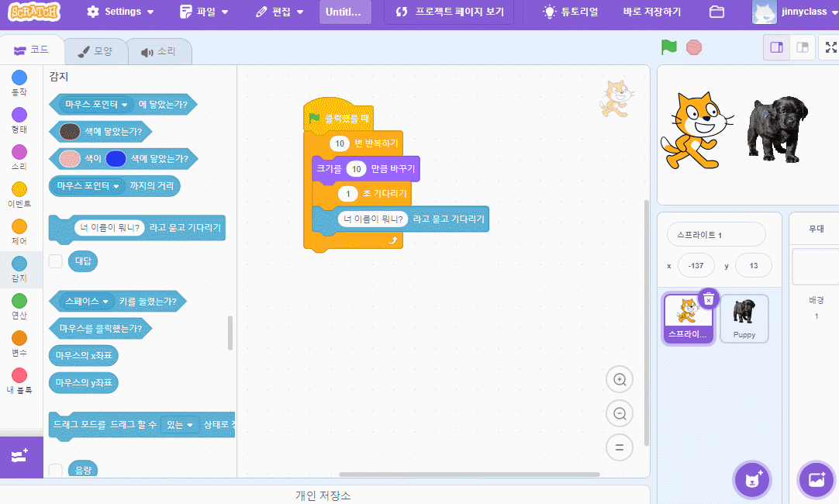Select the 제어 control category
This screenshot has width=839, height=504.
[x=19, y=232]
